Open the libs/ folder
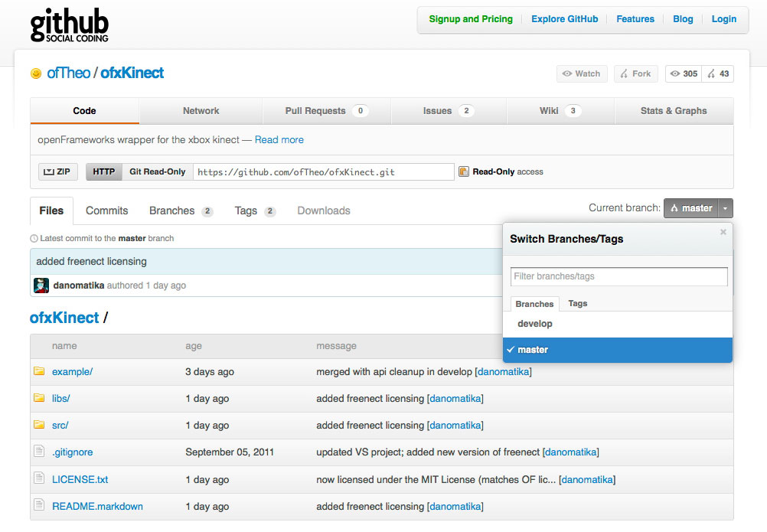The width and height of the screenshot is (767, 532). point(61,399)
